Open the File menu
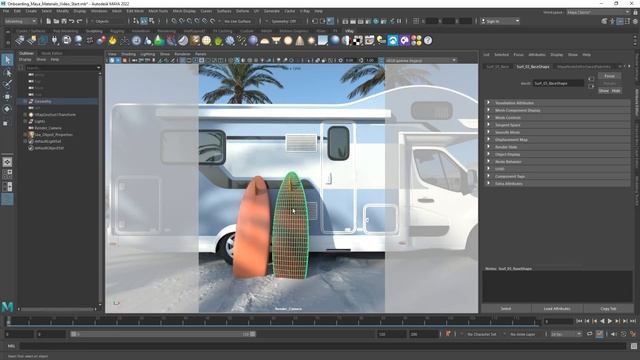Viewport: 640px width, 360px height. tap(6, 11)
